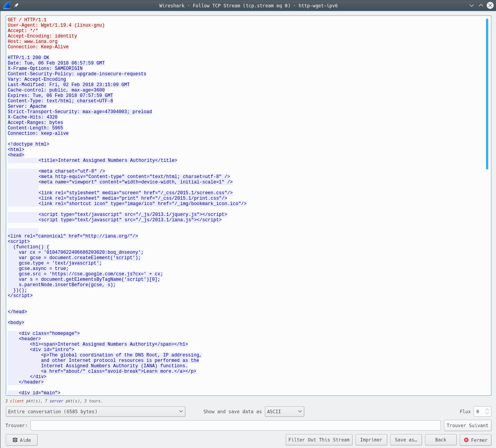
Task: Click the 'Accept-Encoding: identity' line
Action: (42, 36)
